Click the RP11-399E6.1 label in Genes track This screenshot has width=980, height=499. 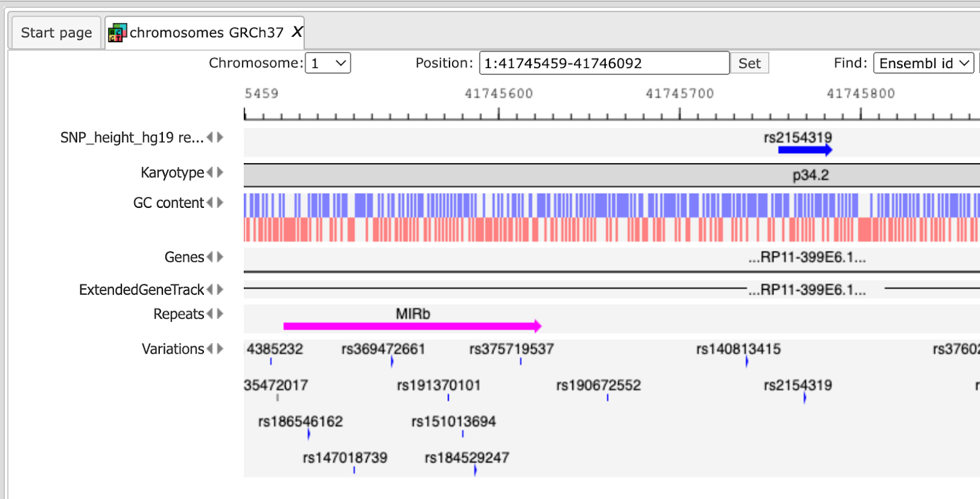point(807,257)
